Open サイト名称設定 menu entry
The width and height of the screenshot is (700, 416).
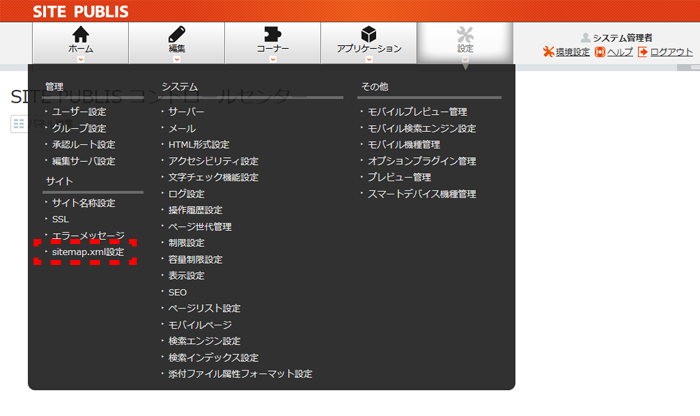tap(83, 203)
